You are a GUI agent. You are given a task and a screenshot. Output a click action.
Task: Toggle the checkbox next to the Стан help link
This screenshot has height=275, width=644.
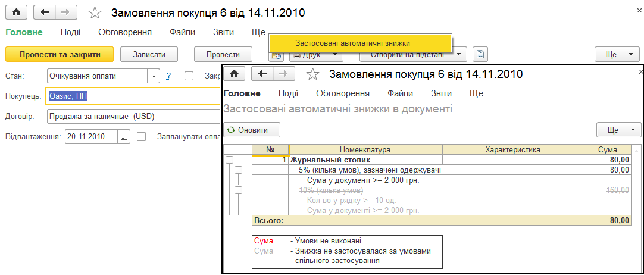coord(189,76)
